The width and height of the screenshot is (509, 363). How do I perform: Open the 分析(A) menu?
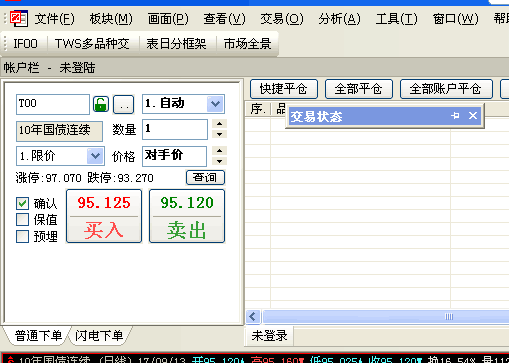tap(339, 19)
